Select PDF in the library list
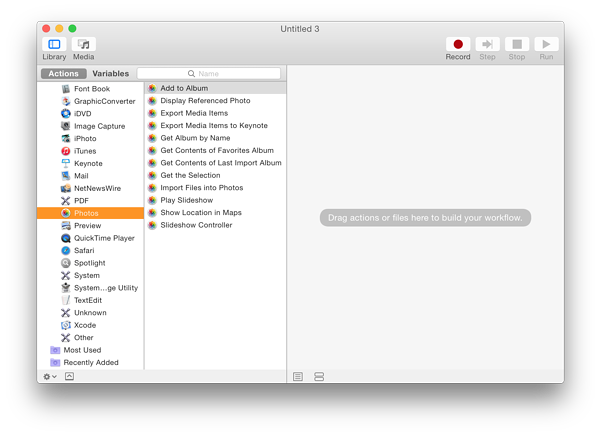This screenshot has width=601, height=436. tap(90, 201)
